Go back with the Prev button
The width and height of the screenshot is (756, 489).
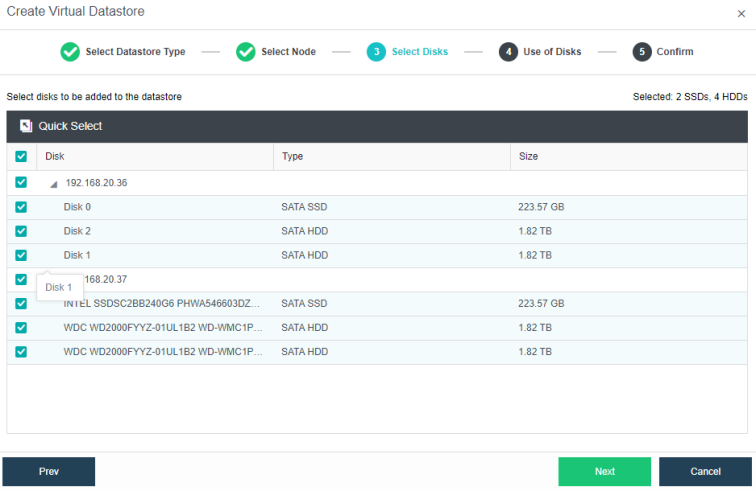49,471
